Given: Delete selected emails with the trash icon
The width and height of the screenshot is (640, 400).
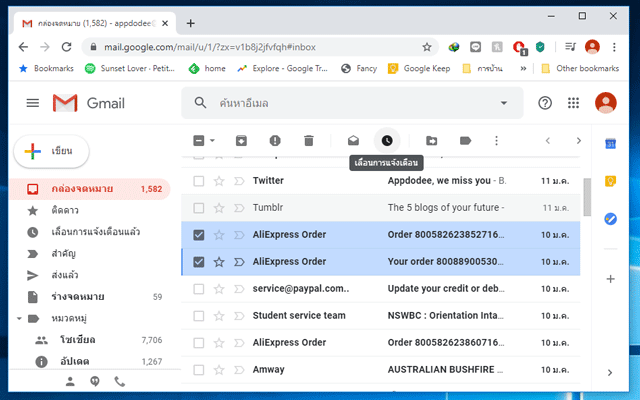Looking at the screenshot, I should click(x=309, y=141).
